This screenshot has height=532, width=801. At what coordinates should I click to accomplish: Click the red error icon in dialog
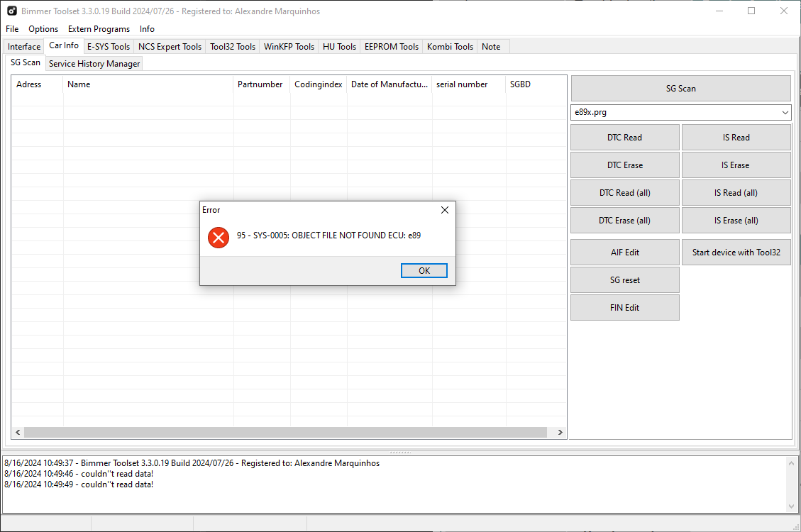point(218,238)
